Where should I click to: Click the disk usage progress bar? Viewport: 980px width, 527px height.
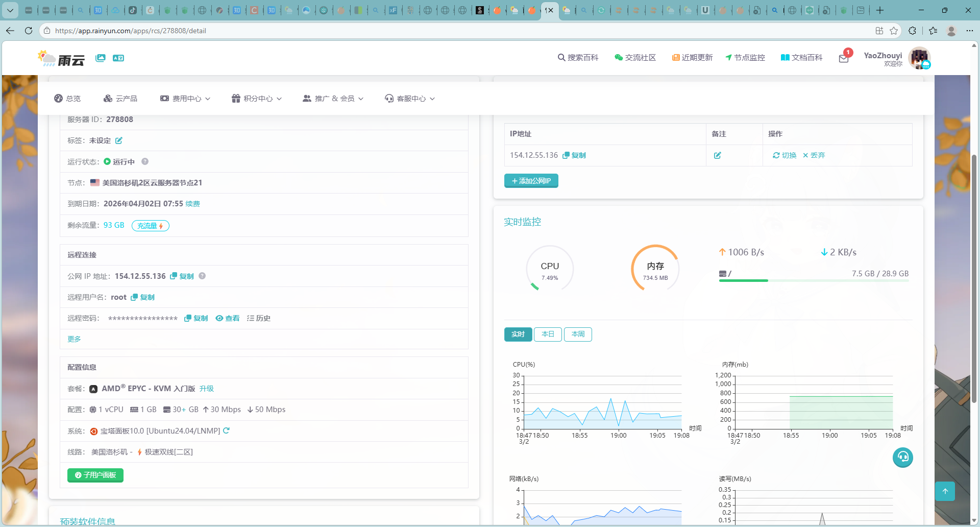814,280
